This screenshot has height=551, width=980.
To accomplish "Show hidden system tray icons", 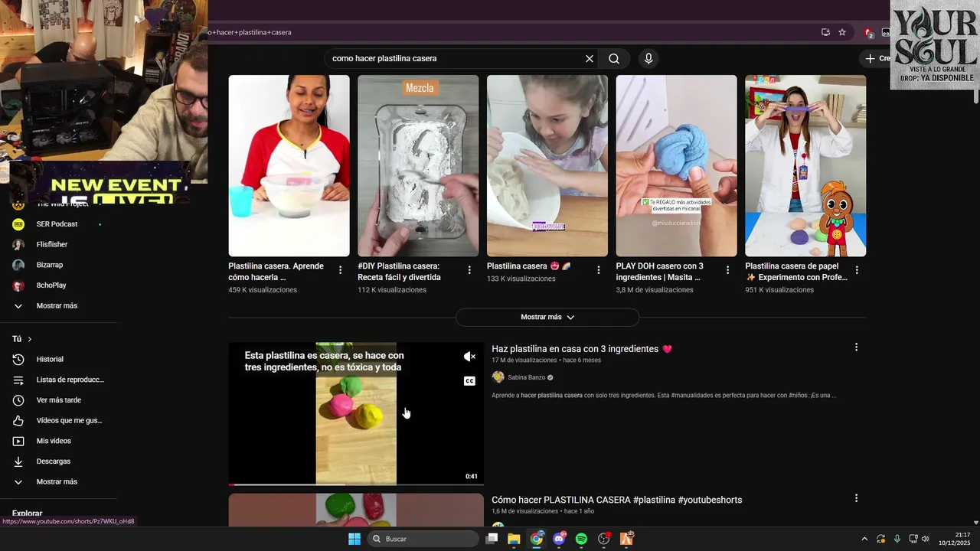I will (x=864, y=539).
